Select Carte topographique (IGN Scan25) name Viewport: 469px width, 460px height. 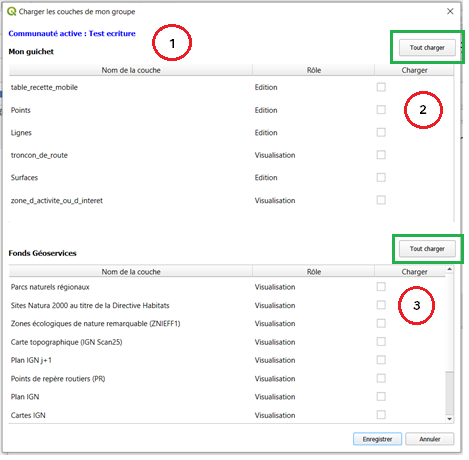(66, 342)
